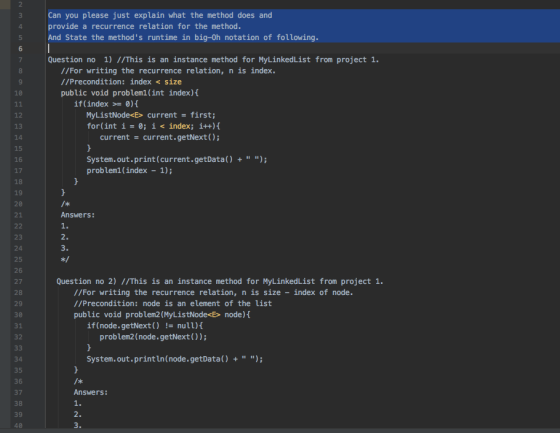560x433 pixels.
Task: Click '//Precondition: node is an element of the list'
Action: coord(173,304)
